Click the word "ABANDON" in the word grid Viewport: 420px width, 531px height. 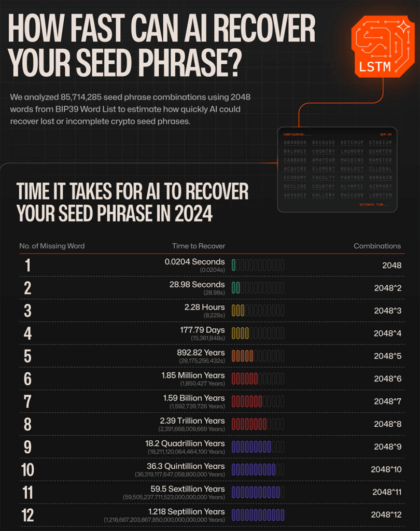point(295,143)
